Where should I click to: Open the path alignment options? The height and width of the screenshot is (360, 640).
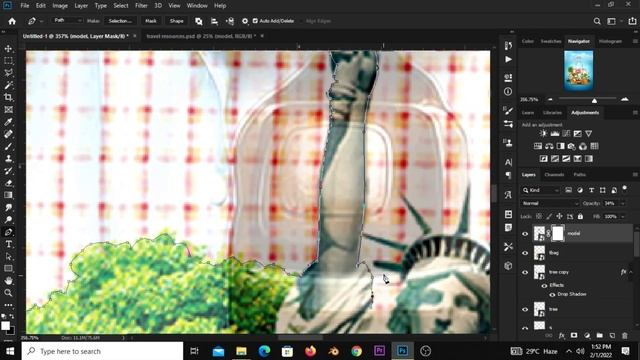click(x=214, y=21)
